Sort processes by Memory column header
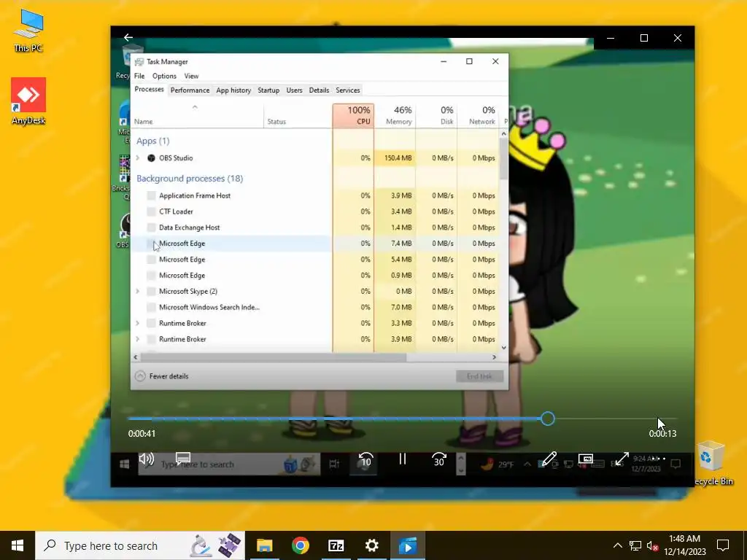747x560 pixels. point(395,116)
